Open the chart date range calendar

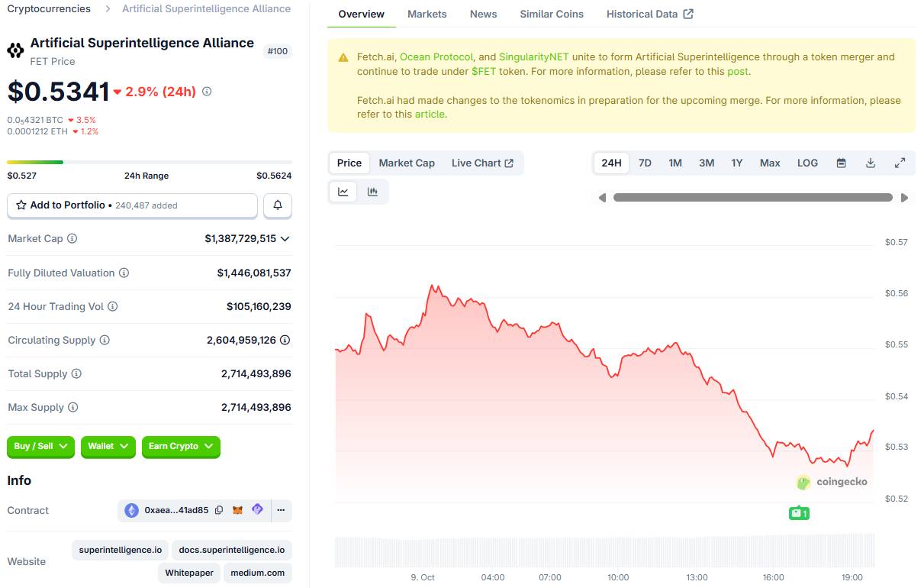click(841, 163)
